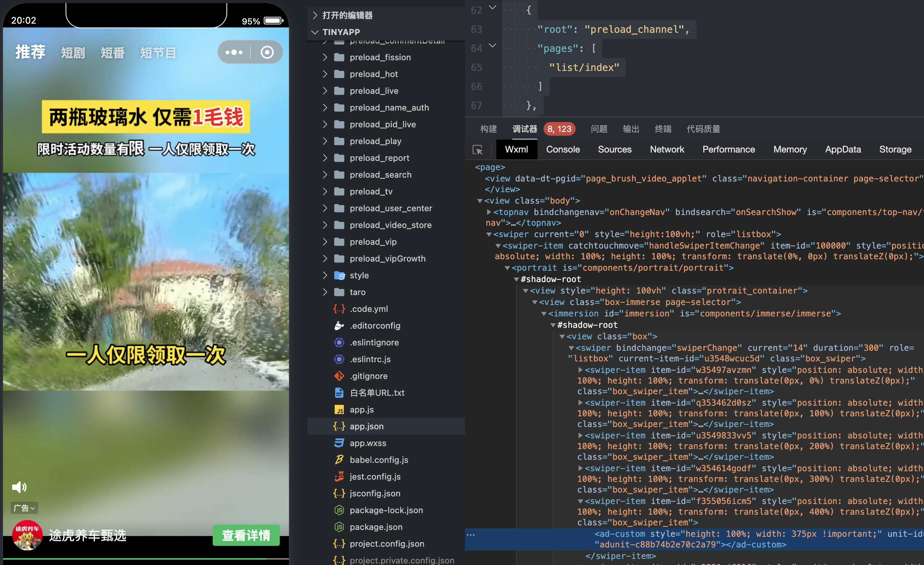Expand the taro folder
Screen dimensions: 924x565
(358, 292)
